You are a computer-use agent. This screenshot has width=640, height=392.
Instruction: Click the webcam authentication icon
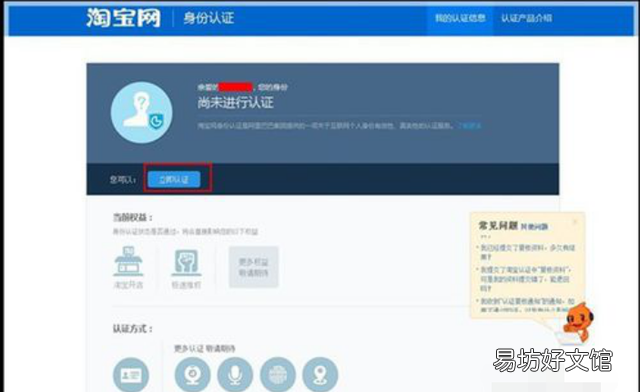point(193,374)
